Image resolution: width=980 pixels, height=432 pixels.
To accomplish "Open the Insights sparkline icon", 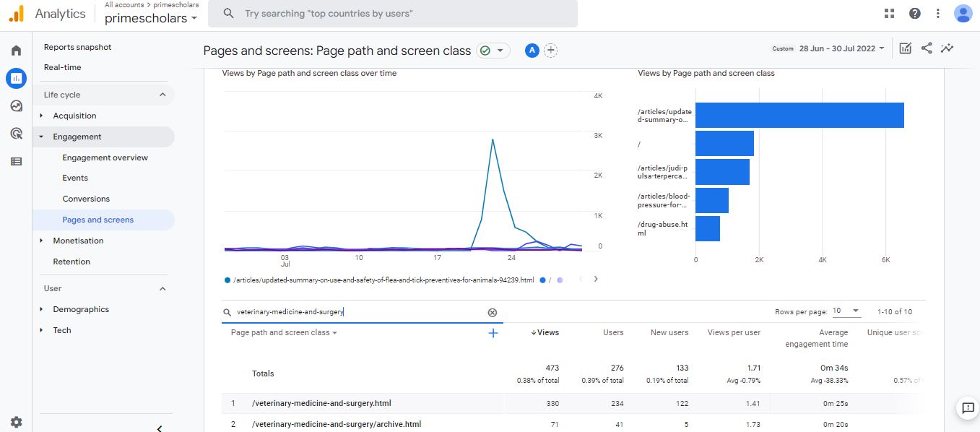I will tap(947, 48).
